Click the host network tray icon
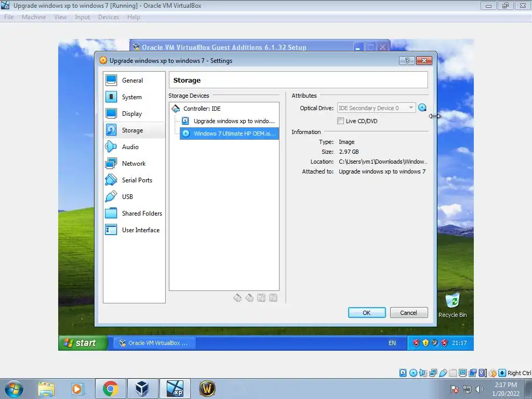The height and width of the screenshot is (399, 532). (x=467, y=389)
